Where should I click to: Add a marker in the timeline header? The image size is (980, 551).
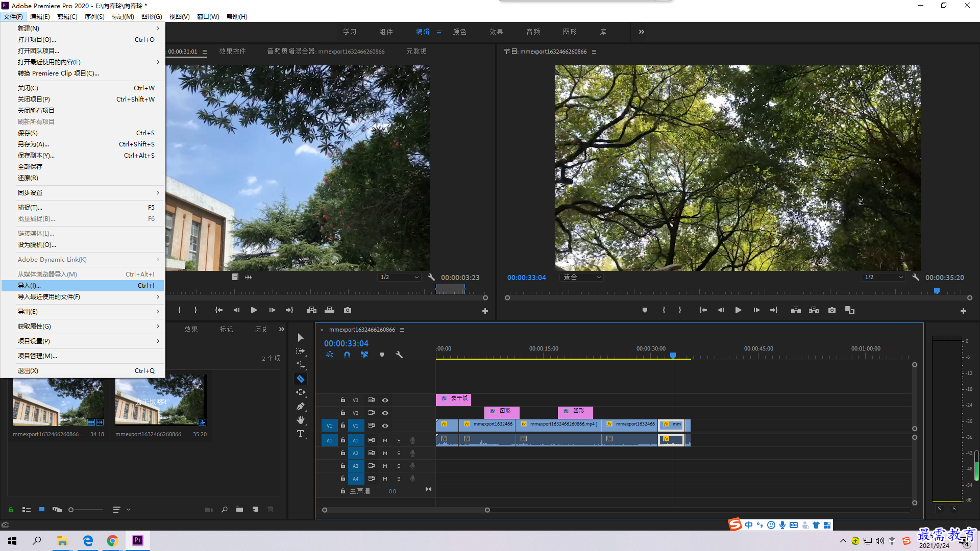[382, 355]
